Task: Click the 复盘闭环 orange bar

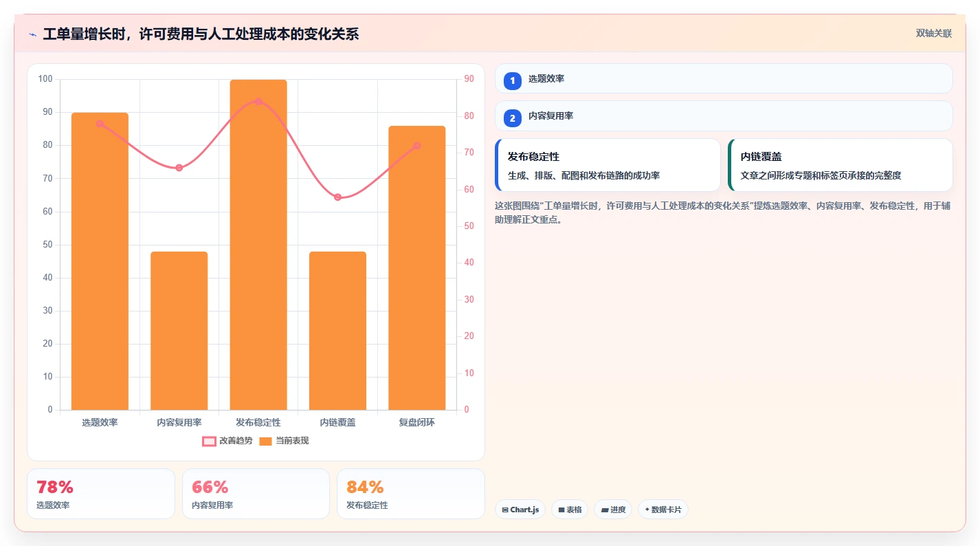Action: pyautogui.click(x=417, y=268)
